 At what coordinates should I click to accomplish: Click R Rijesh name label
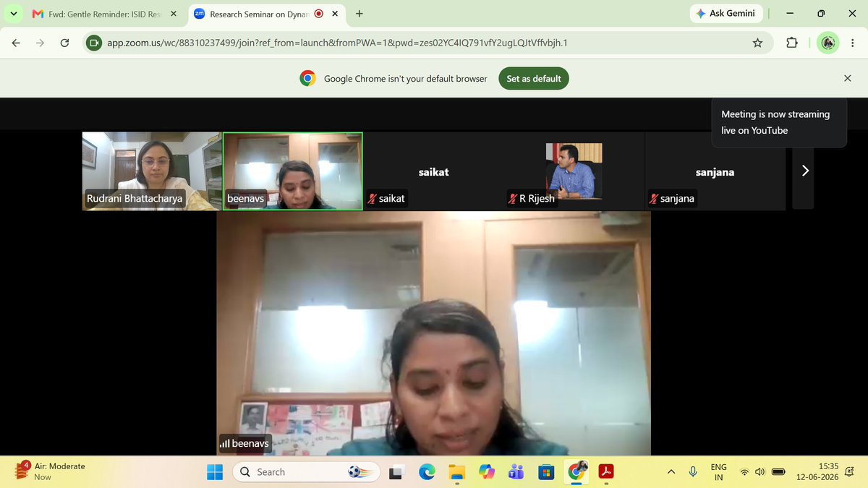click(532, 198)
